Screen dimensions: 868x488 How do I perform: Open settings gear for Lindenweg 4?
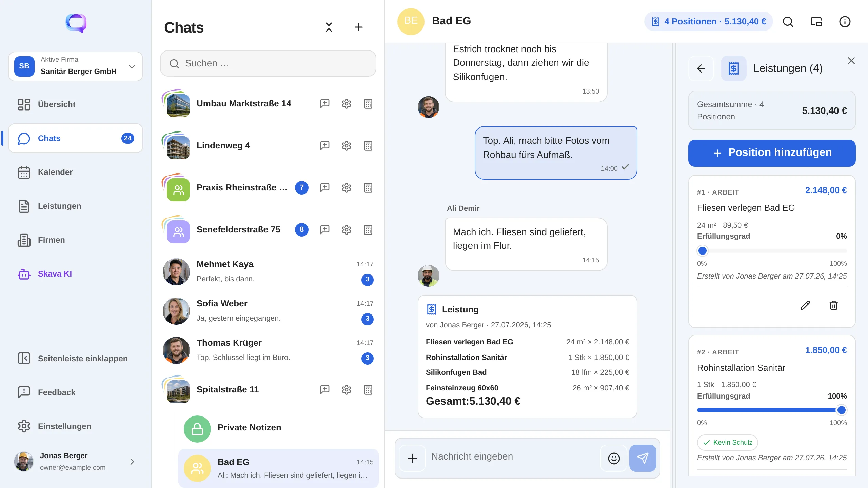tap(346, 145)
